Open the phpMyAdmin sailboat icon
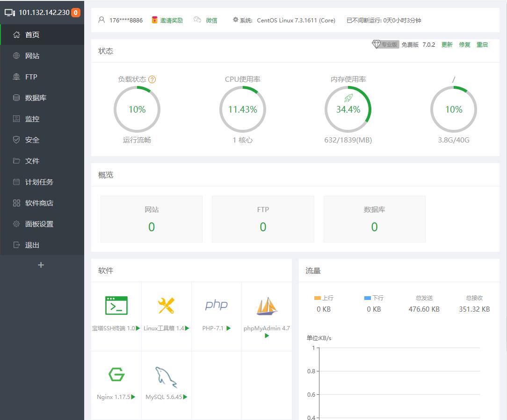507x420 pixels. tap(267, 306)
